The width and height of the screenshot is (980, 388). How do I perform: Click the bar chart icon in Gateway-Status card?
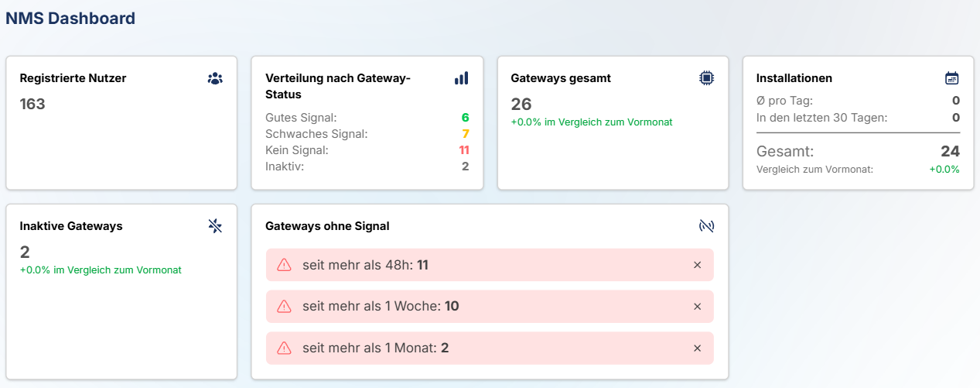click(461, 78)
